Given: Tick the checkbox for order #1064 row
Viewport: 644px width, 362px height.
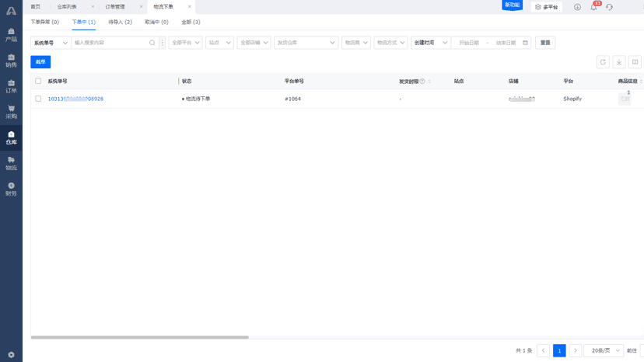Looking at the screenshot, I should coord(38,99).
